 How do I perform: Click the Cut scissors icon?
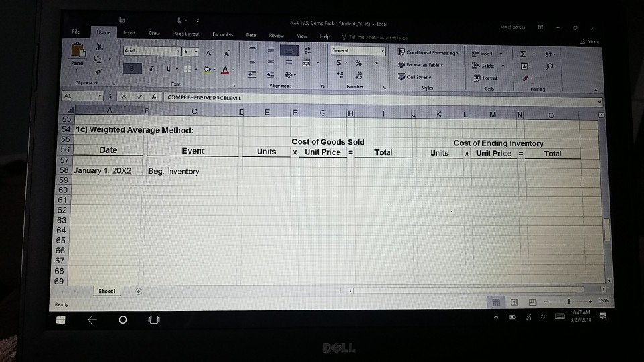(99, 47)
